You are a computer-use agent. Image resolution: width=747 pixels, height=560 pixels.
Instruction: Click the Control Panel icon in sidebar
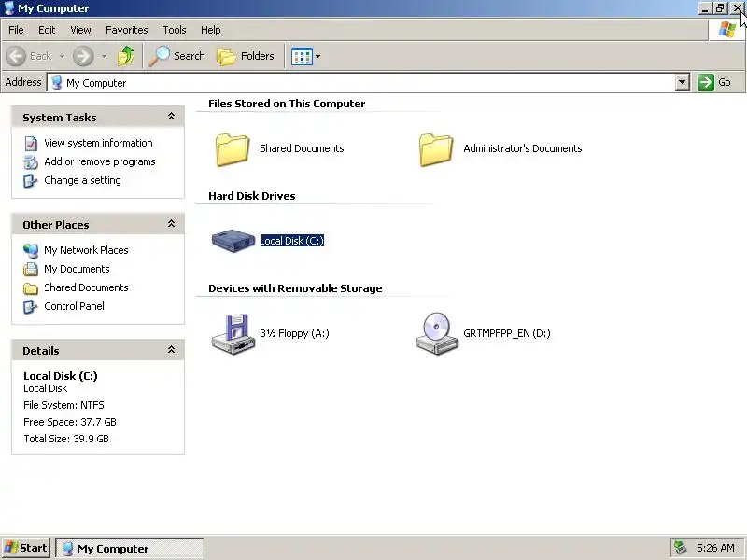click(31, 307)
